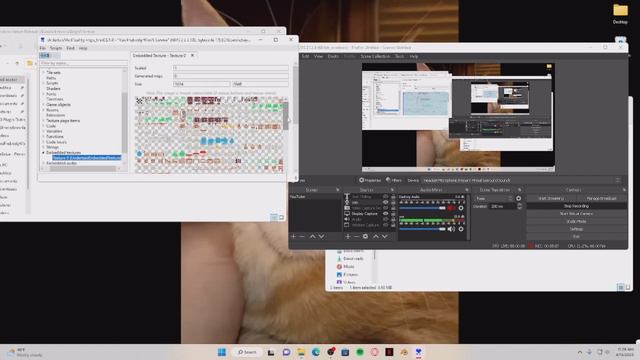Click texture atlas preview image
This screenshot has height=360, width=640.
[209, 135]
